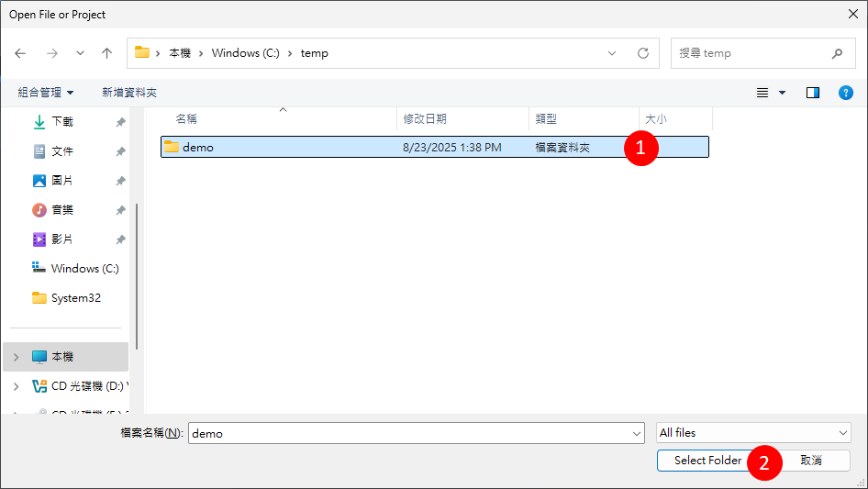Select temp in the breadcrumb path

point(315,53)
